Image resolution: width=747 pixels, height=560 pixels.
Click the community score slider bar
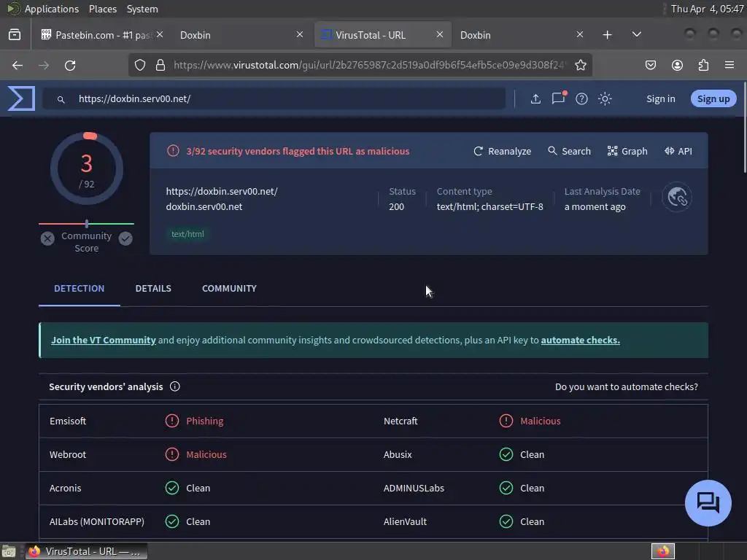(86, 223)
